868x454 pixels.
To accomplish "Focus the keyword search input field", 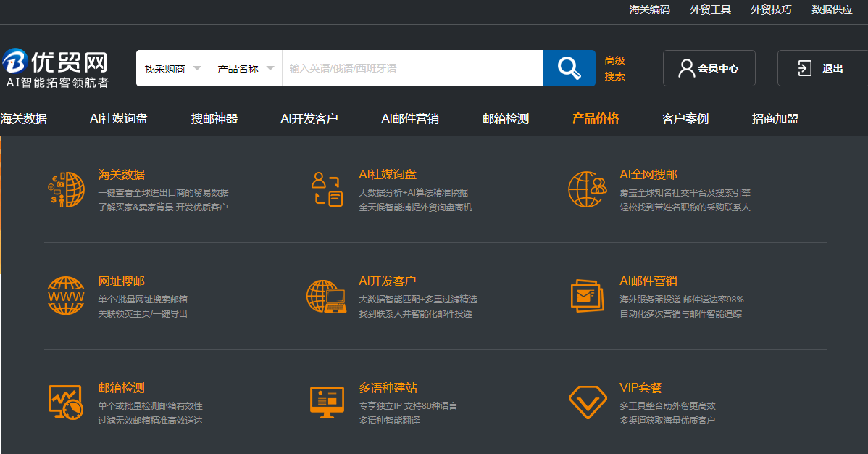I will (413, 68).
